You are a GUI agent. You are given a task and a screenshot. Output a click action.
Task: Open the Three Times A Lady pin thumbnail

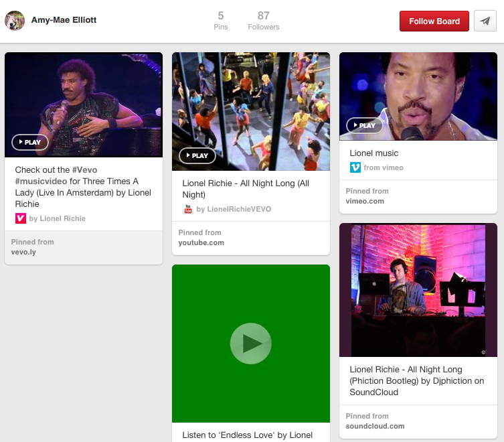pos(84,105)
